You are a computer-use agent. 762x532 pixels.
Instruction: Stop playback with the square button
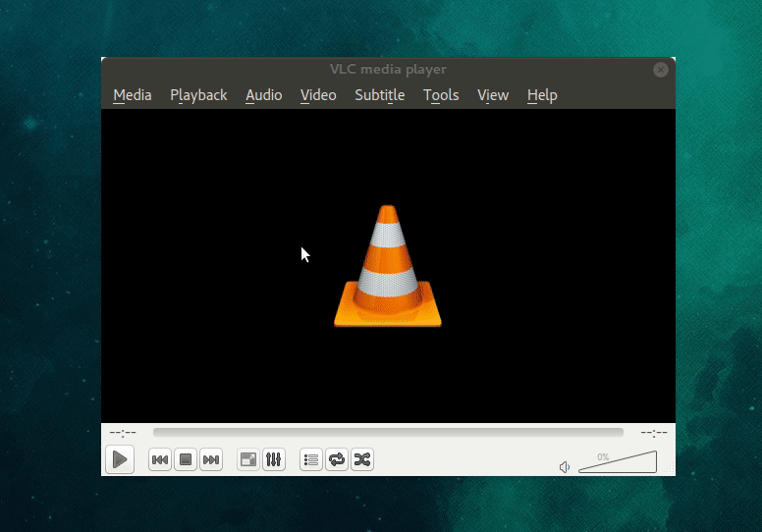[x=186, y=459]
